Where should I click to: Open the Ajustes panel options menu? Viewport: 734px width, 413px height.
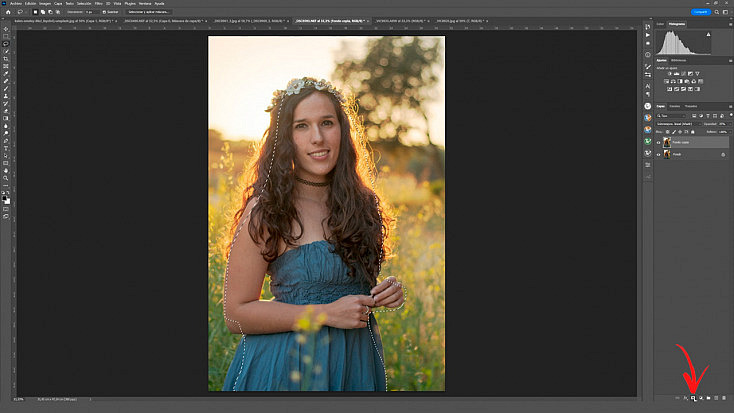pyautogui.click(x=731, y=60)
